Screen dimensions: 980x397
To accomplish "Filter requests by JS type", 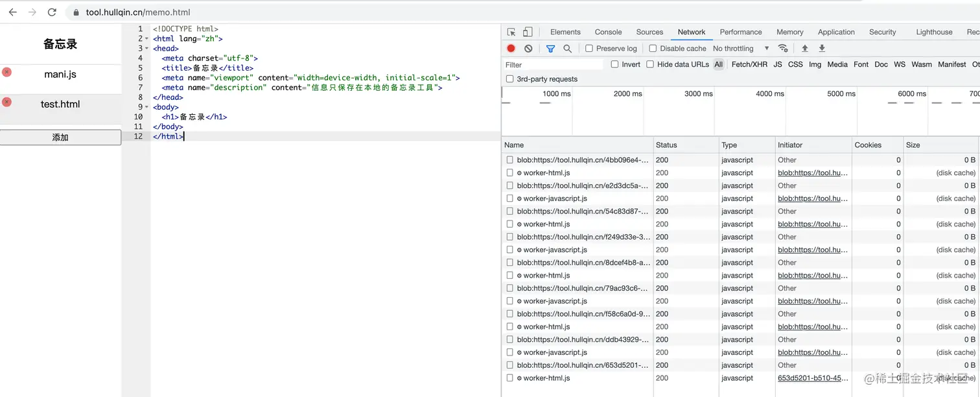I will tap(777, 64).
